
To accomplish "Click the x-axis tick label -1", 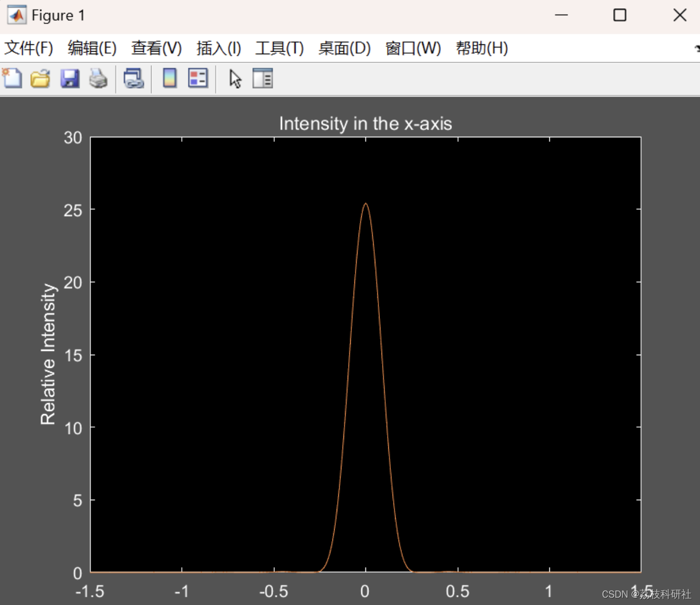I will [x=182, y=591].
